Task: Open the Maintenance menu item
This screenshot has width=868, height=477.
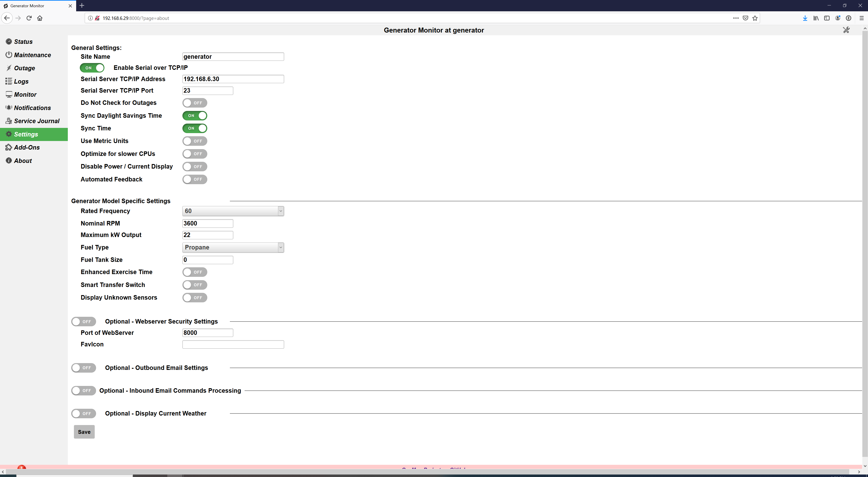Action: (x=34, y=55)
